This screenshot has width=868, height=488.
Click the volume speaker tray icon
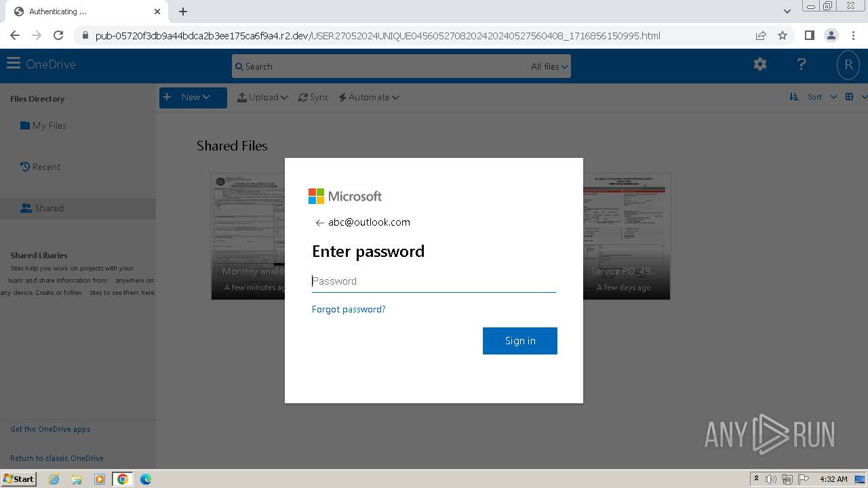(771, 479)
